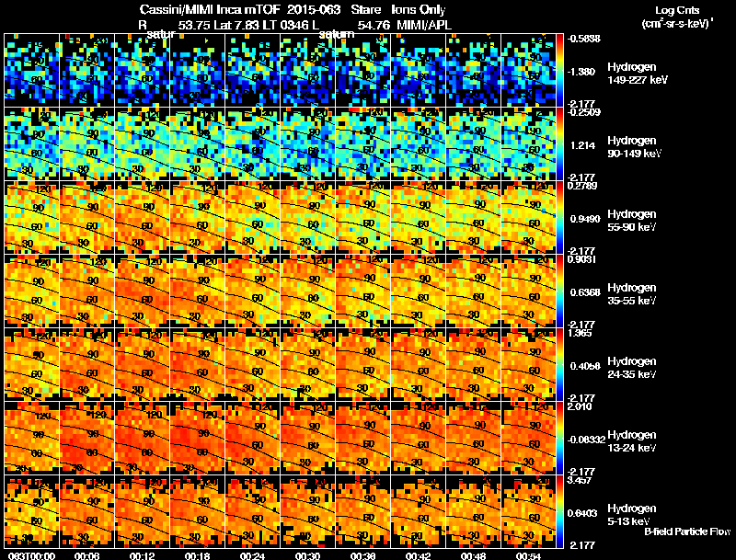Image resolution: width=736 pixels, height=560 pixels.
Task: Click the -0.5838 colorbar maximum value
Action: coord(584,39)
